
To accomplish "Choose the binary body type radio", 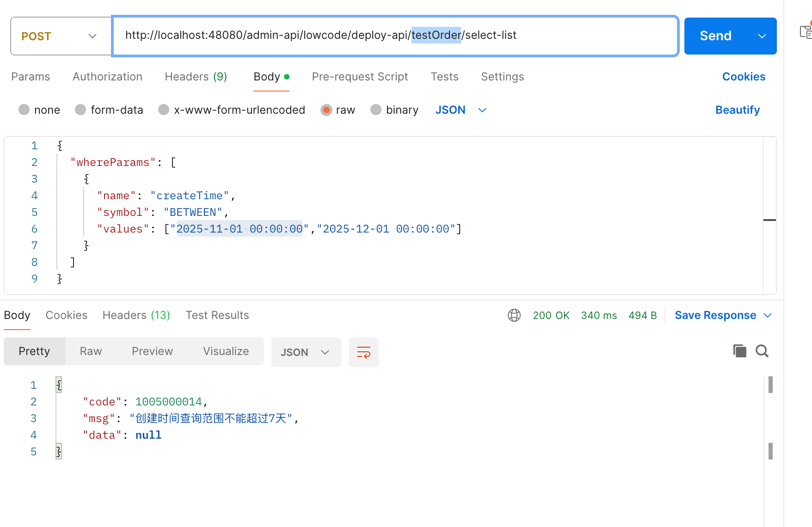I will pos(376,110).
